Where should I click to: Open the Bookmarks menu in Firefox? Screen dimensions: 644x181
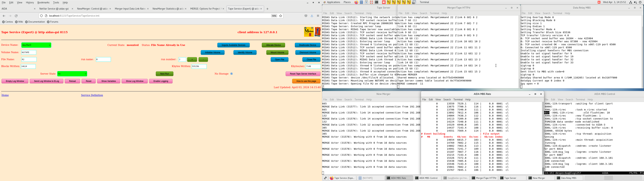pos(43,3)
